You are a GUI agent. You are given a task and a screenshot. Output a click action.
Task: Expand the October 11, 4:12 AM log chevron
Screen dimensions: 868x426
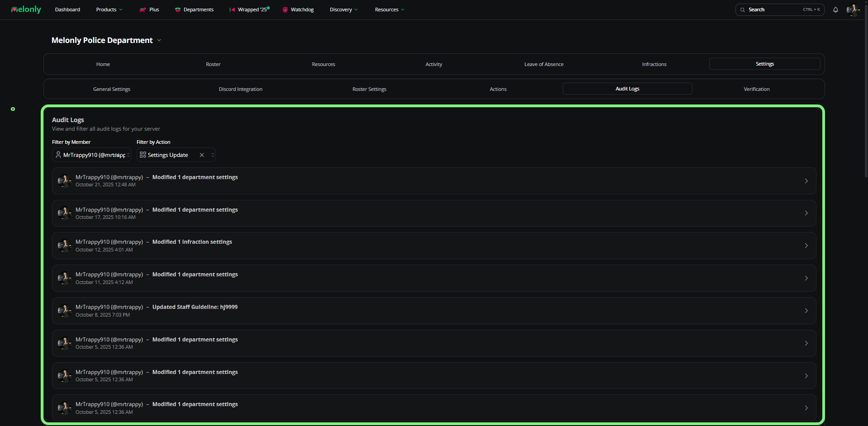(x=806, y=278)
